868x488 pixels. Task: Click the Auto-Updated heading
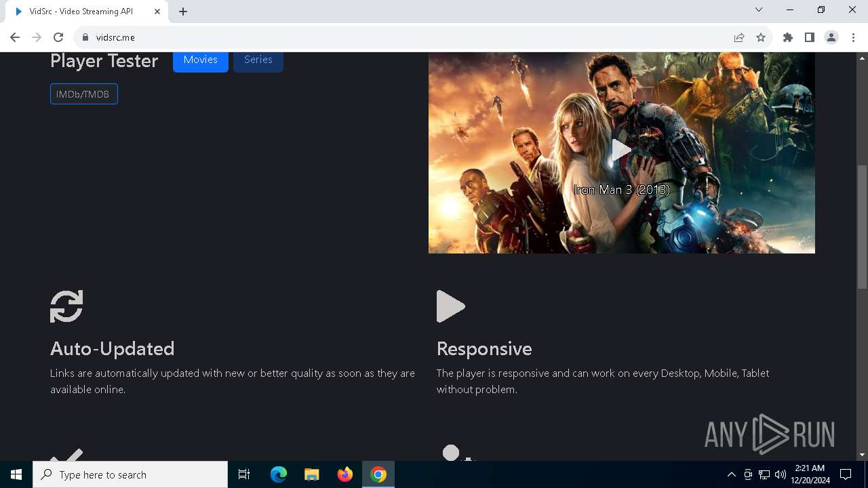click(x=113, y=348)
